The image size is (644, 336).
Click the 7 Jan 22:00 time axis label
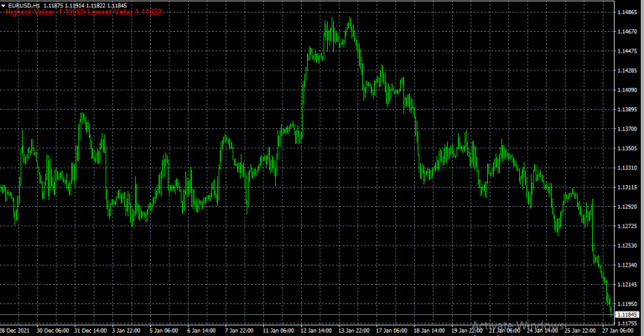pos(239,331)
